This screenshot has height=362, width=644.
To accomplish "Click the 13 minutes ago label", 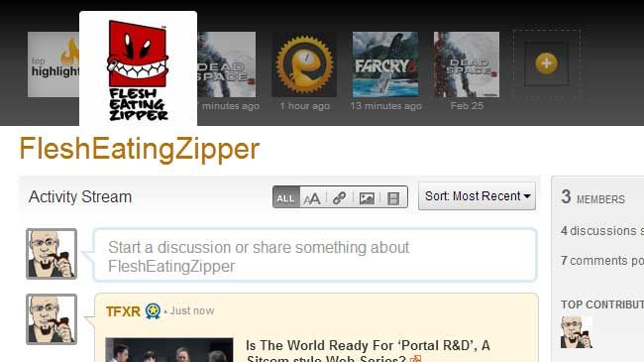I will coord(385,106).
